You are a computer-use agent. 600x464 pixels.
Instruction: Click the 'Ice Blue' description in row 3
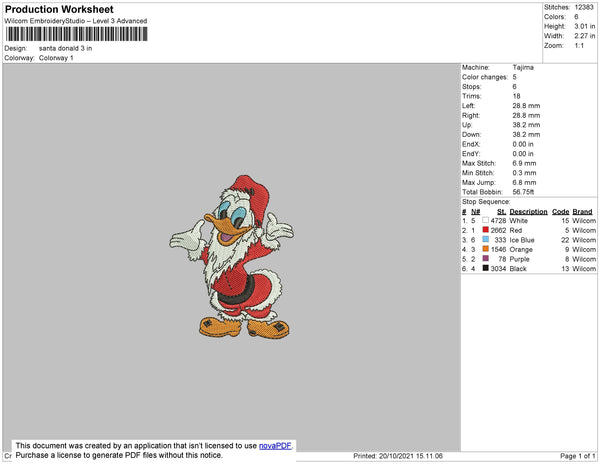click(522, 240)
